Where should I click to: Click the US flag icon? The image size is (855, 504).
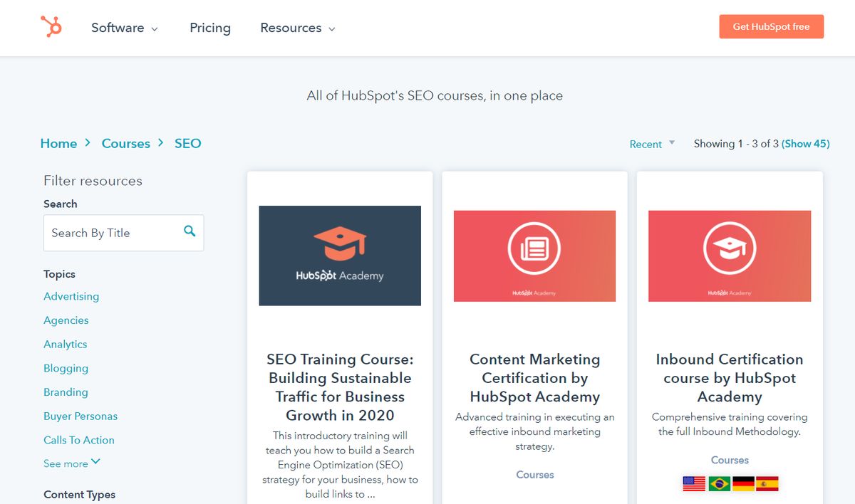[694, 483]
